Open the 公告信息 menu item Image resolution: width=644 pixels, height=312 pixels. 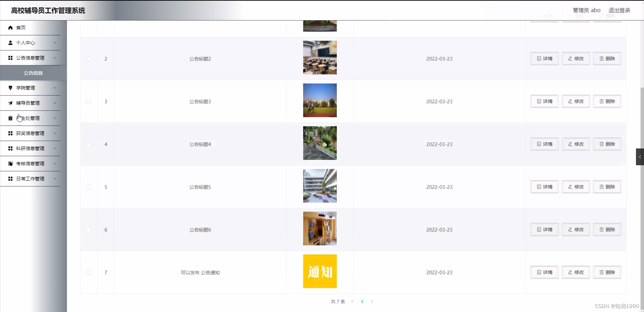point(33,73)
